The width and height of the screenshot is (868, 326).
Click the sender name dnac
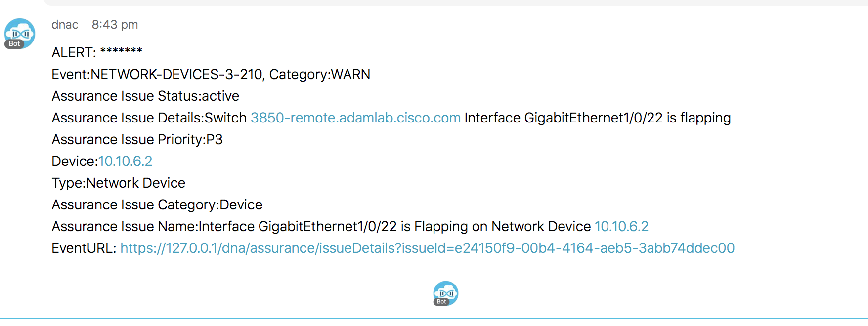pyautogui.click(x=65, y=25)
